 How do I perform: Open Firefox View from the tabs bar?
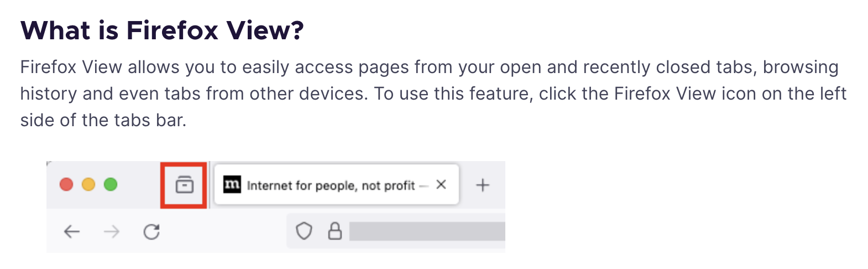184,184
